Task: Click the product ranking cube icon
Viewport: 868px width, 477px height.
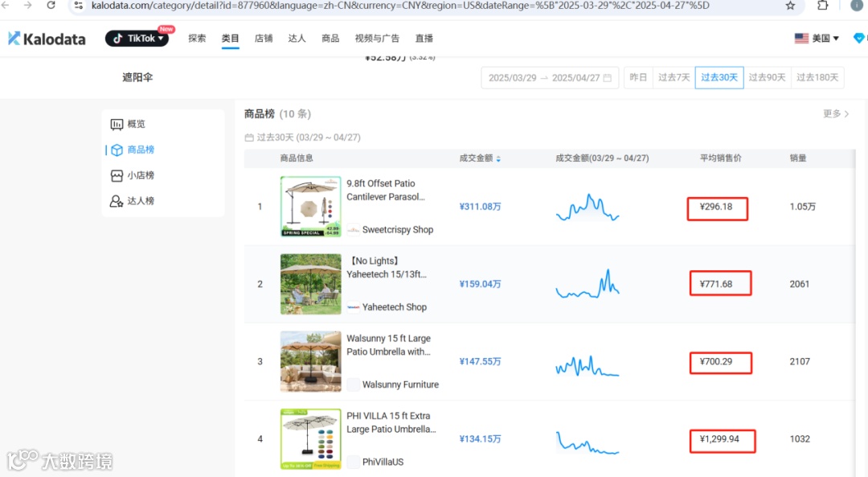Action: pyautogui.click(x=117, y=150)
